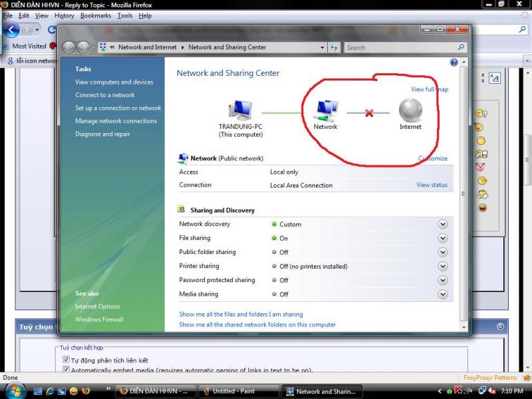532x399 pixels.
Task: Click the Network icon in the map
Action: [325, 110]
